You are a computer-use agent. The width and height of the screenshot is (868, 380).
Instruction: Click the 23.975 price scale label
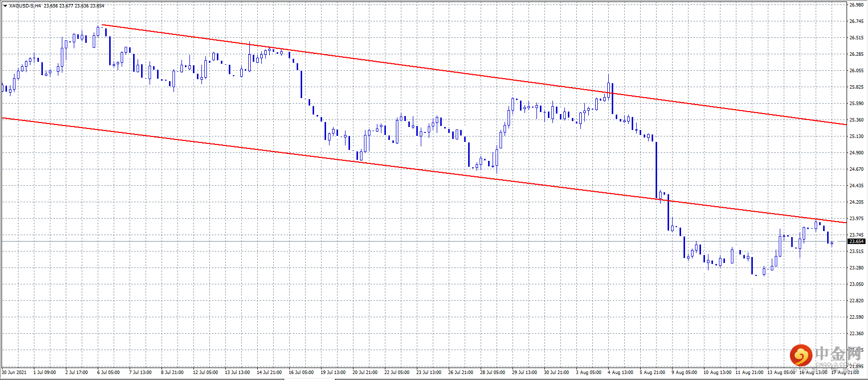pyautogui.click(x=857, y=219)
